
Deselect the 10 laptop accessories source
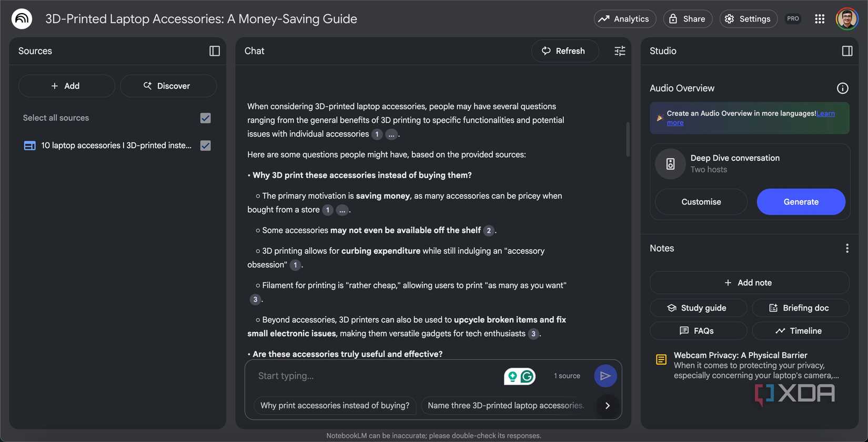click(x=205, y=145)
